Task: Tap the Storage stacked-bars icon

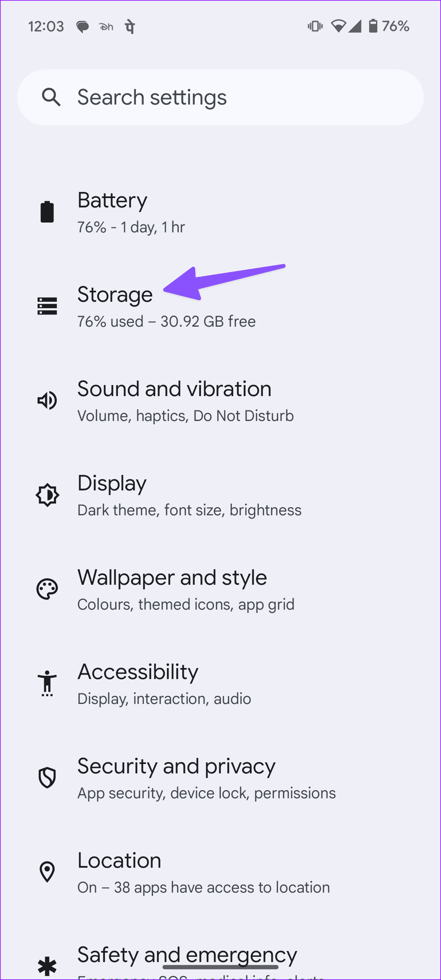Action: (x=47, y=306)
